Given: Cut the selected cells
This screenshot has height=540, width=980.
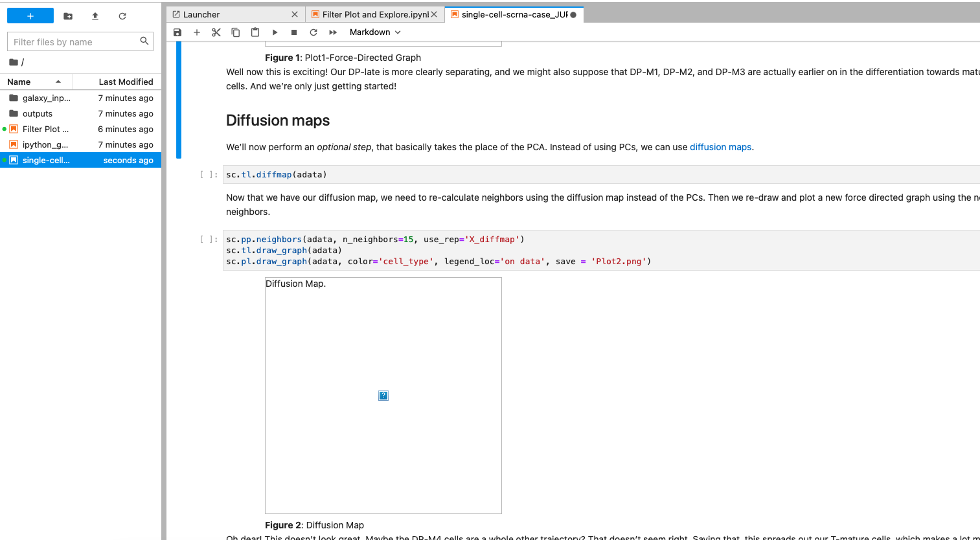Looking at the screenshot, I should point(216,32).
